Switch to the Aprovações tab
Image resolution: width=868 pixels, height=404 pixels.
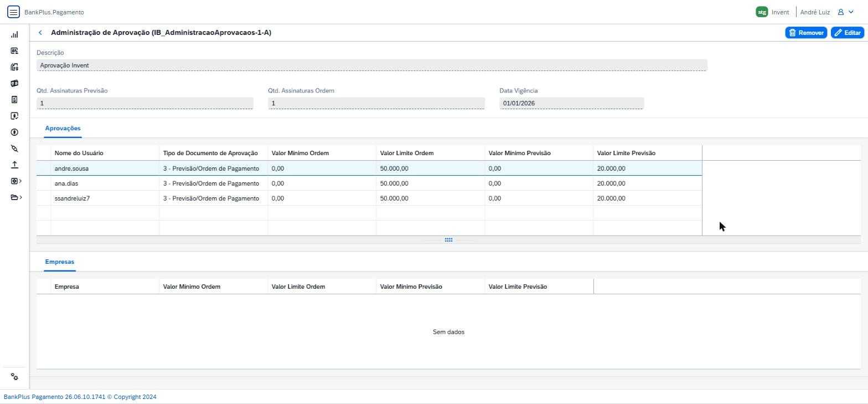tap(63, 128)
